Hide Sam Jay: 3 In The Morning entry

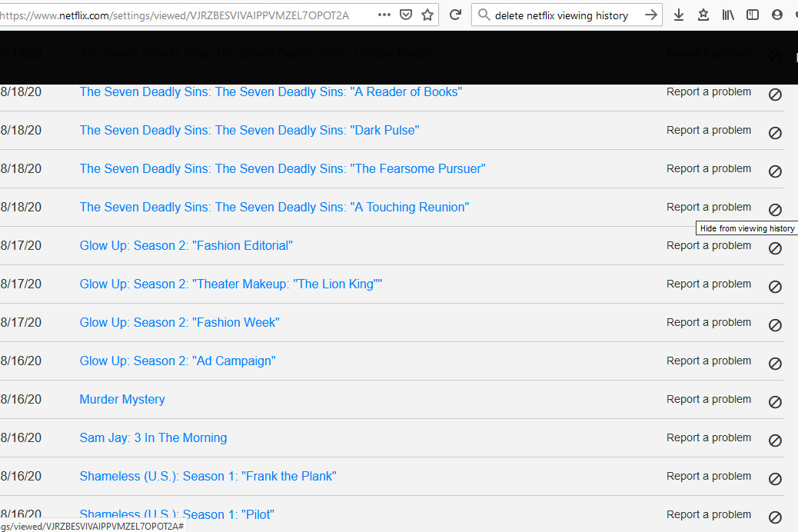click(x=775, y=441)
